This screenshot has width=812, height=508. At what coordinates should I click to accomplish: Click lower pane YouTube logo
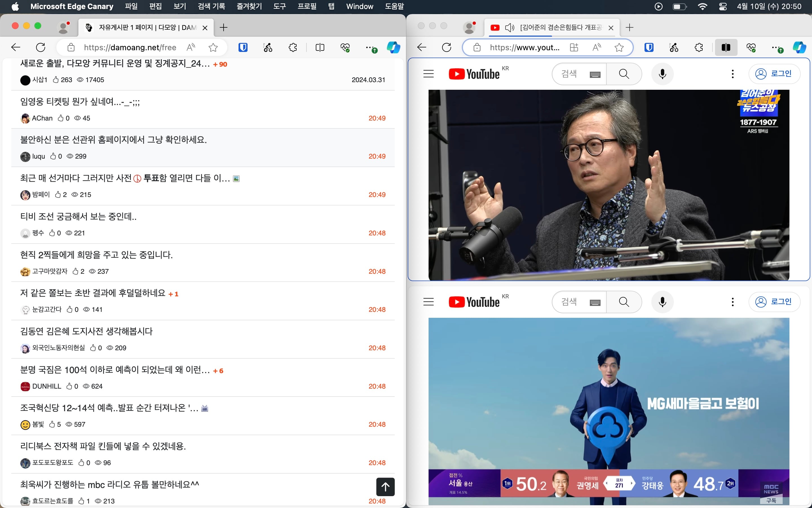tap(474, 302)
